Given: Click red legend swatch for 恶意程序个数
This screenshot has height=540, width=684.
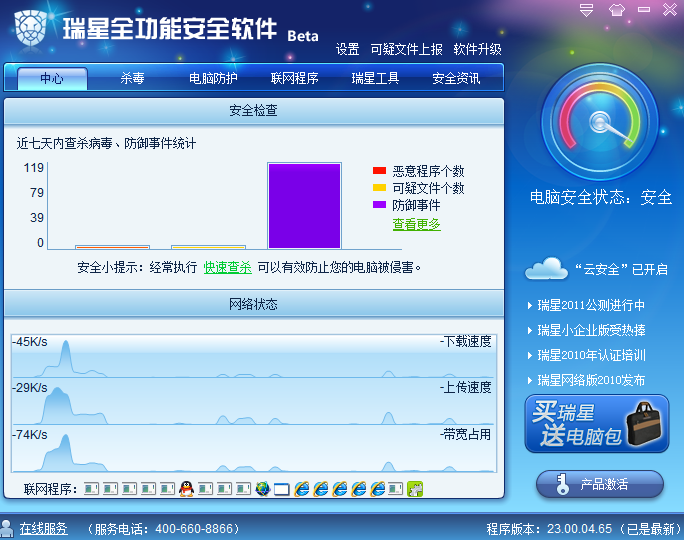Looking at the screenshot, I should coord(379,171).
